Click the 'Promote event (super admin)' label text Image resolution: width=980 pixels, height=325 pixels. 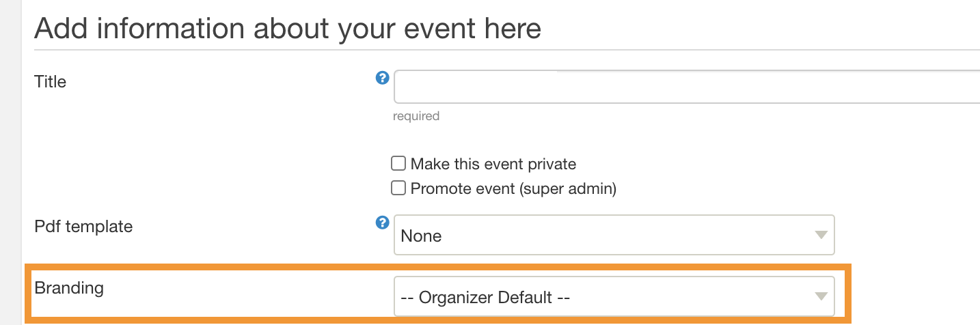513,188
